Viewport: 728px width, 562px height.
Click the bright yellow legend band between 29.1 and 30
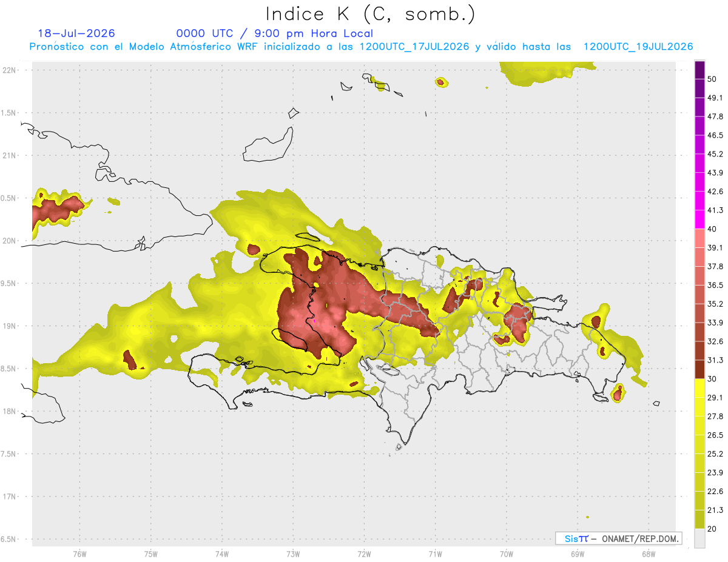click(x=699, y=388)
